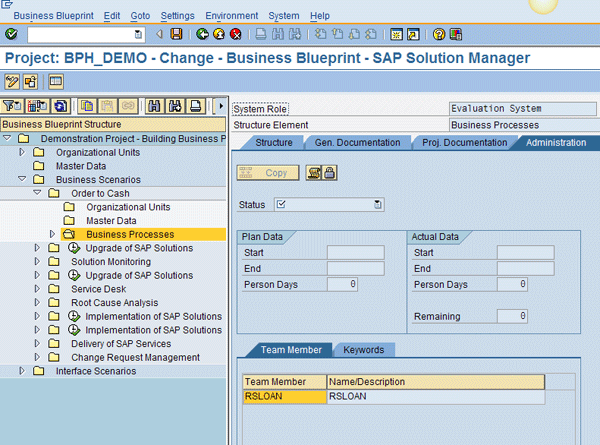Click the Save disk icon
Screen dimensions: 600x445
pos(176,34)
